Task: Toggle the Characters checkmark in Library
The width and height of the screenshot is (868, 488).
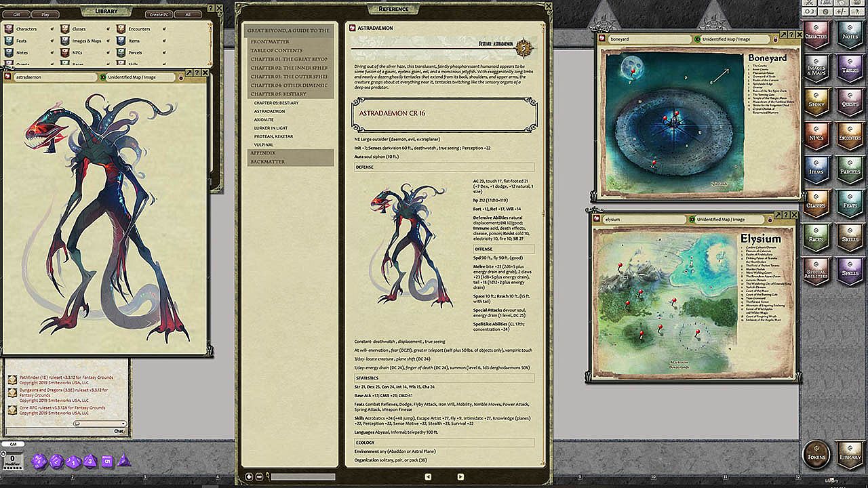Action: tap(53, 29)
